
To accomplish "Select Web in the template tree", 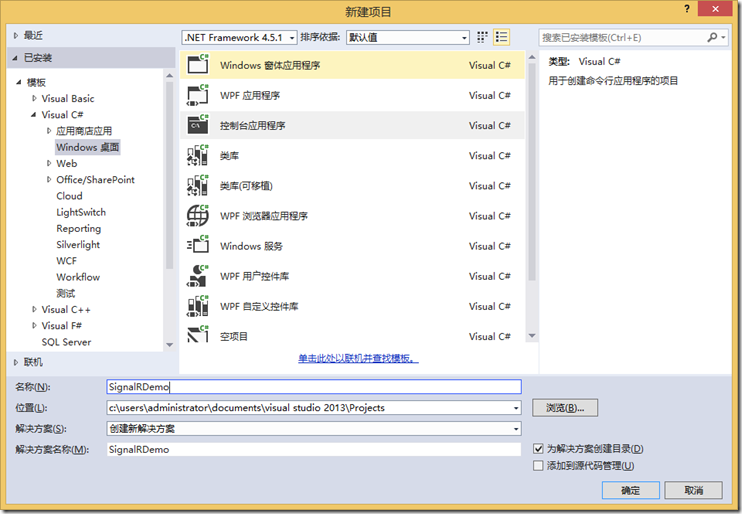I will [x=67, y=163].
